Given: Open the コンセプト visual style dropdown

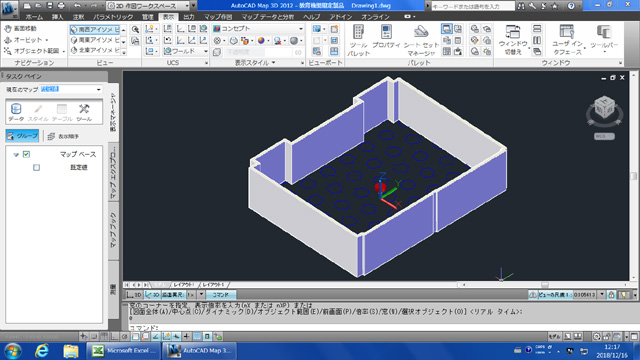Looking at the screenshot, I should pos(258,29).
